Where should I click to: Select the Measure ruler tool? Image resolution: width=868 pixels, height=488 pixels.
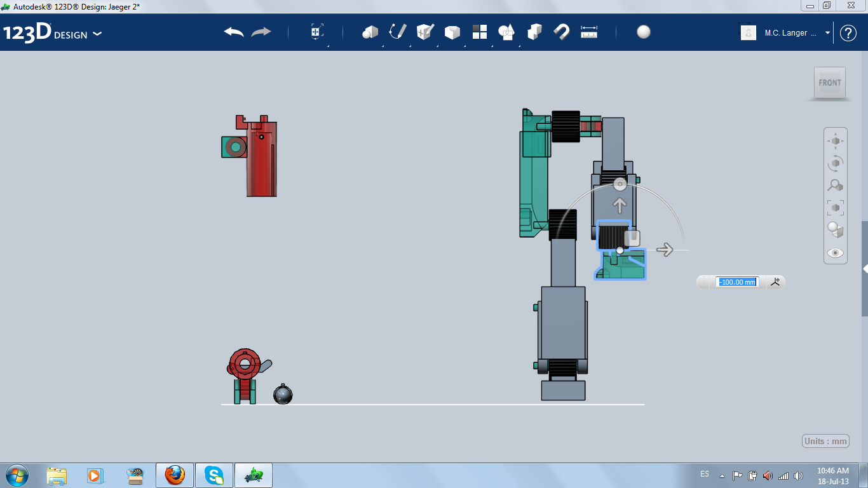(589, 32)
